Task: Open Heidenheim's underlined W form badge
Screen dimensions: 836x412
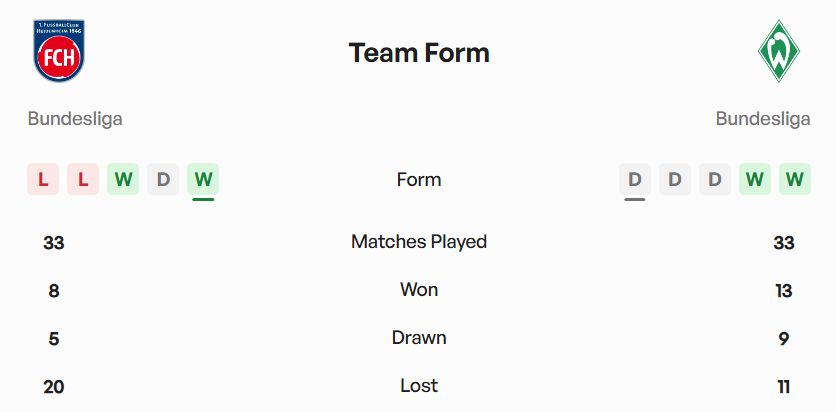Action: [x=203, y=180]
